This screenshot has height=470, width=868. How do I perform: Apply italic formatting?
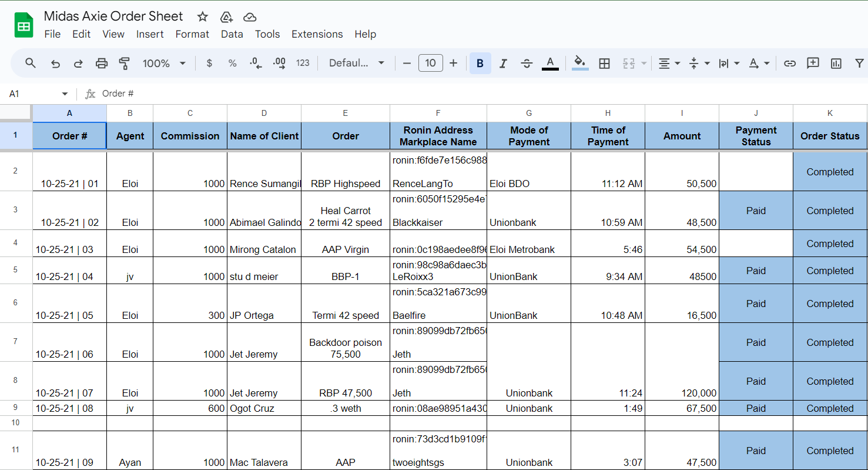tap(503, 63)
